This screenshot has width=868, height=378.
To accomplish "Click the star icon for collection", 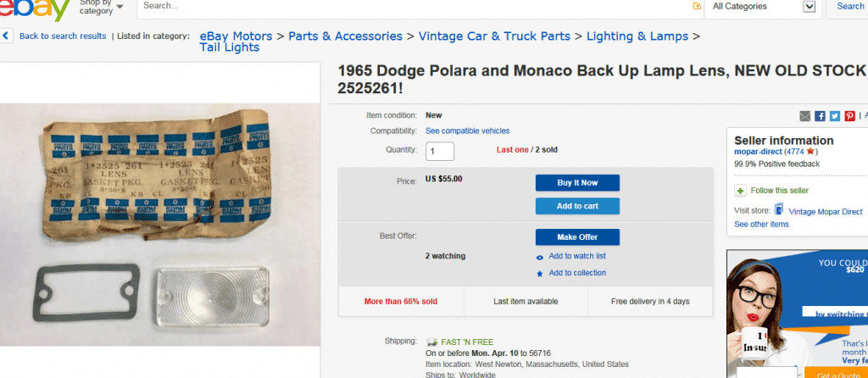I will (x=540, y=274).
